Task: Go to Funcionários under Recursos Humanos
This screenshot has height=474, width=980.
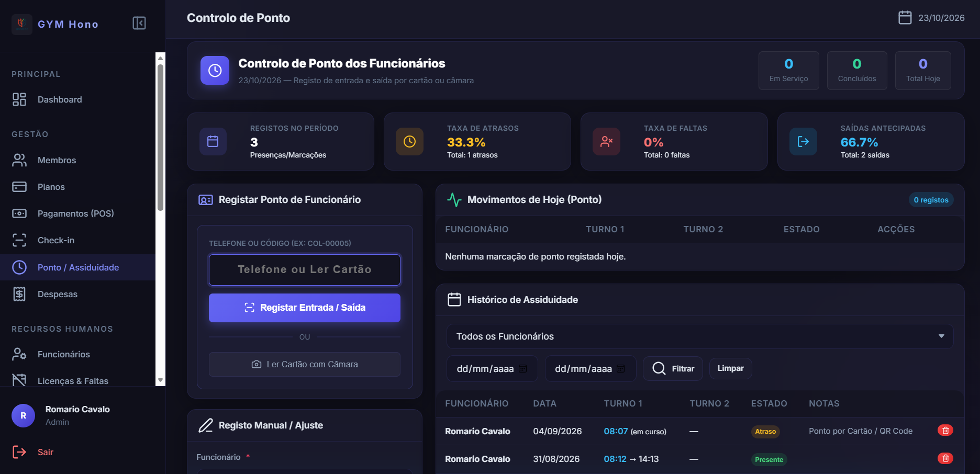Action: point(77,354)
